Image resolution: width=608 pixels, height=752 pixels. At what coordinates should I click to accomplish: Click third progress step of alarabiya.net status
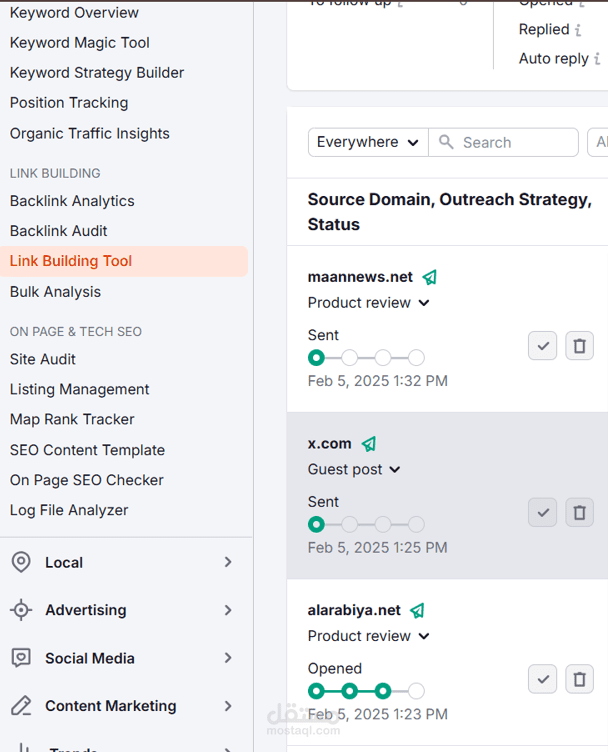coord(383,691)
